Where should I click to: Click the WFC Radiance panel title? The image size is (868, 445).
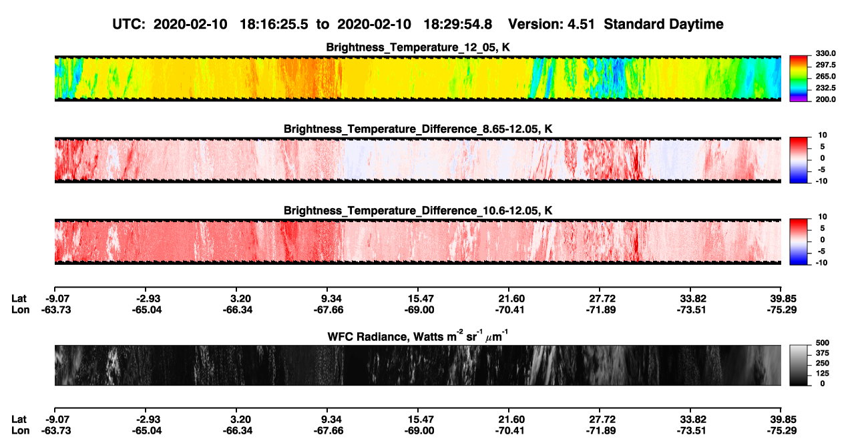click(x=418, y=336)
